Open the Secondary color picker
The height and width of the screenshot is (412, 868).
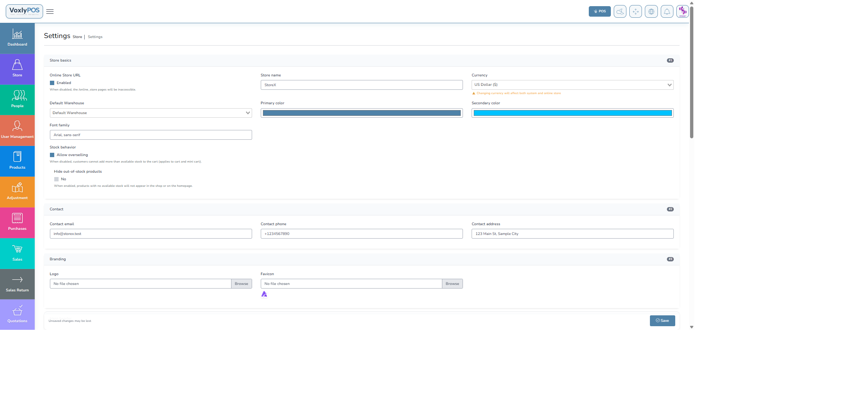coord(572,113)
